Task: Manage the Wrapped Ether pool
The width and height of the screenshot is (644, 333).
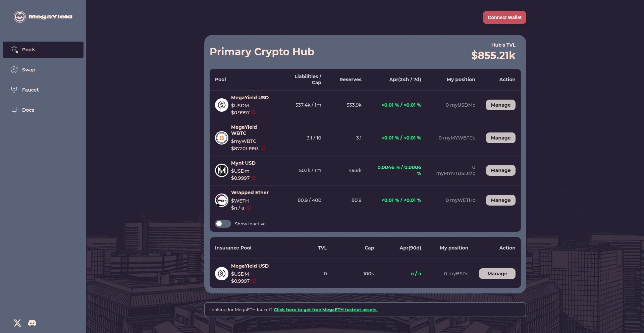Action: (x=500, y=200)
